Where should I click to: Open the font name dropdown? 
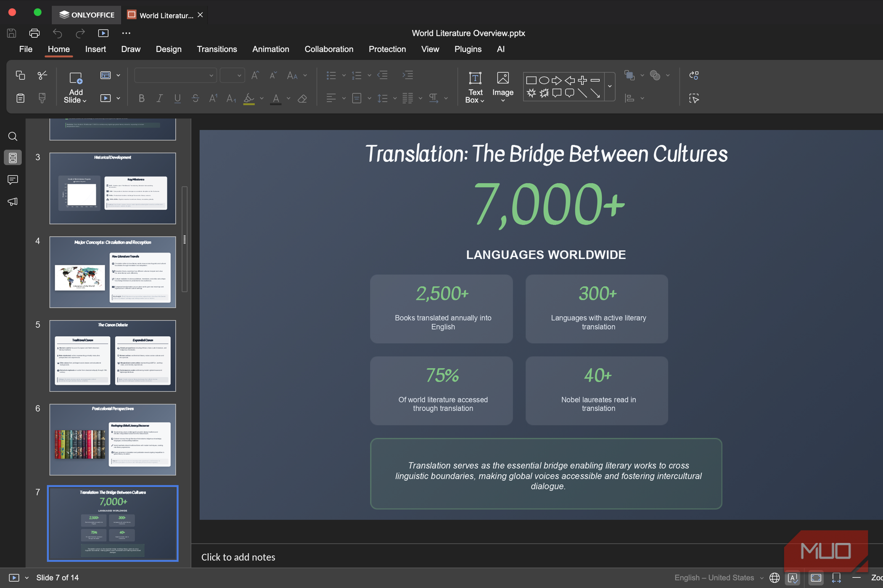(211, 76)
